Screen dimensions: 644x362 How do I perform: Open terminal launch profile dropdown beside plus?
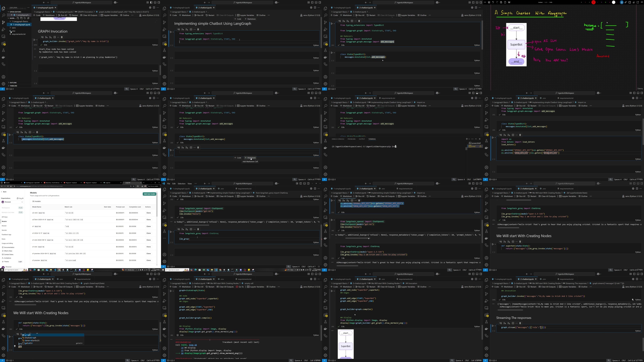tap(469, 139)
